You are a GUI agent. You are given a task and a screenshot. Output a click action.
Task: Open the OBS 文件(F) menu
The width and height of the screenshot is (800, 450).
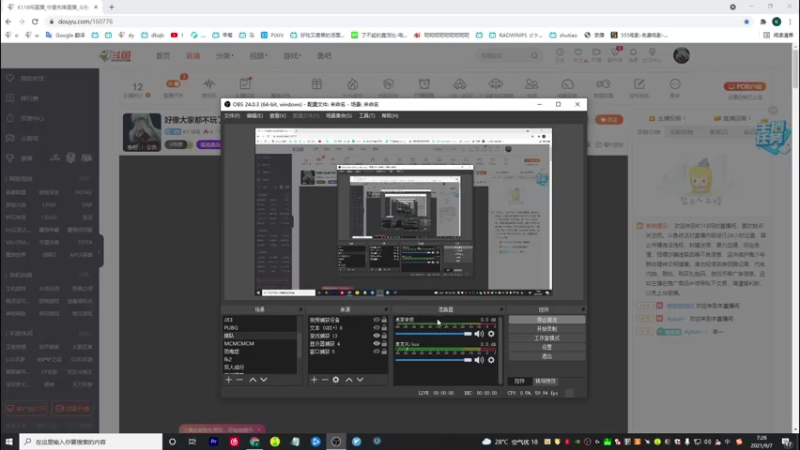[x=232, y=116]
